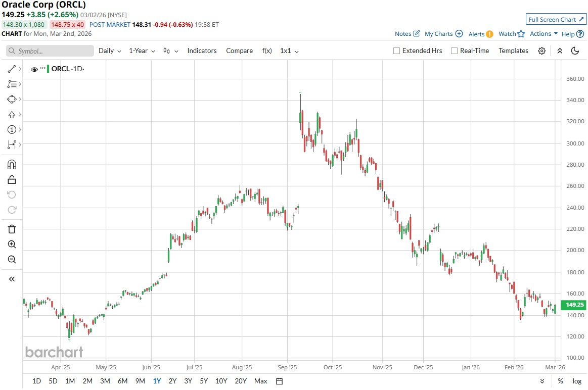The height and width of the screenshot is (390, 588).
Task: Click the Help question mark icon
Action: pos(580,34)
